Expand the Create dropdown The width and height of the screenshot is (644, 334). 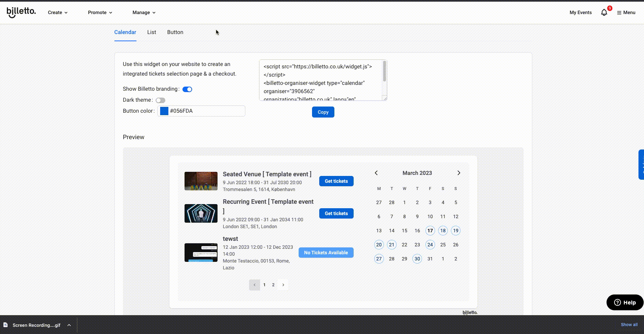[x=58, y=12]
